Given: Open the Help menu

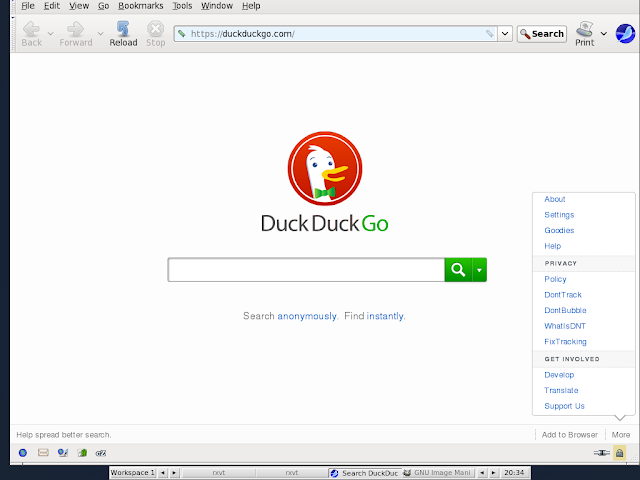Looking at the screenshot, I should point(251,6).
